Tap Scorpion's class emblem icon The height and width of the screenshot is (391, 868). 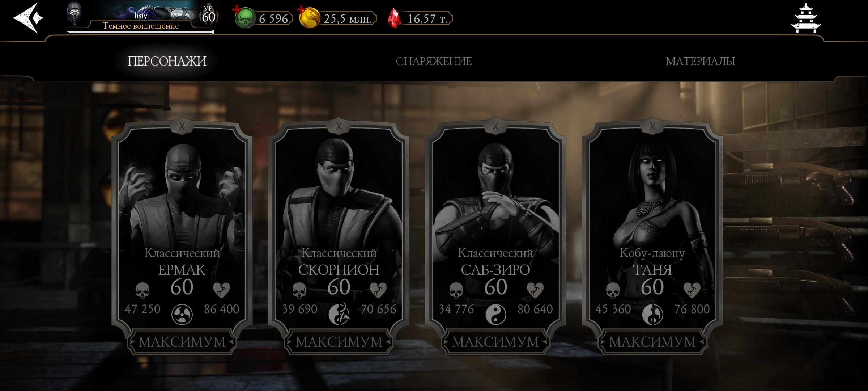[339, 314]
